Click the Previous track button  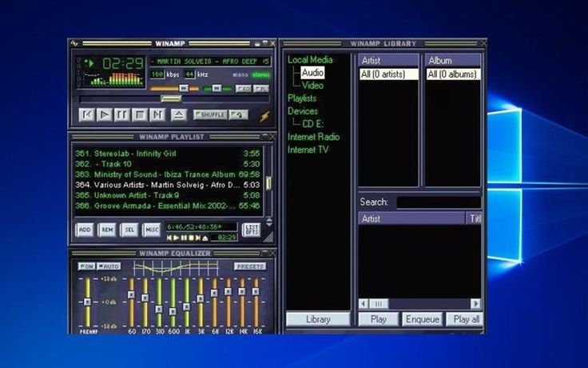tap(87, 115)
